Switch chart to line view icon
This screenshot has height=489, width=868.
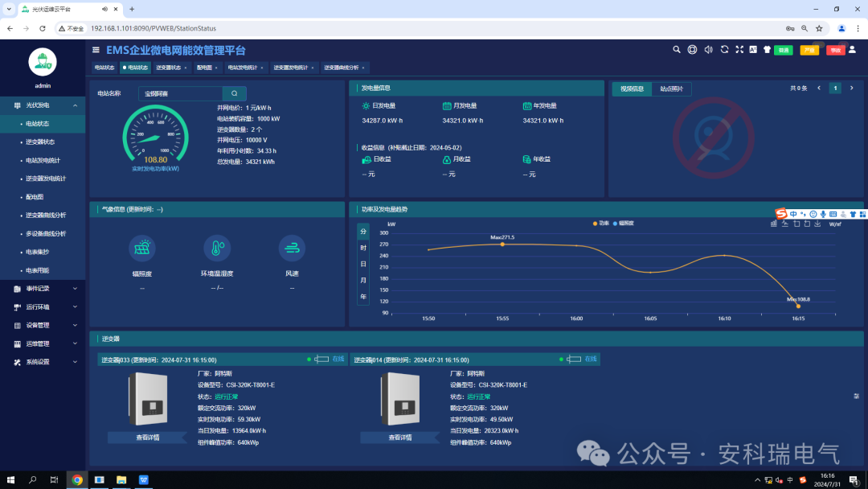tap(785, 224)
